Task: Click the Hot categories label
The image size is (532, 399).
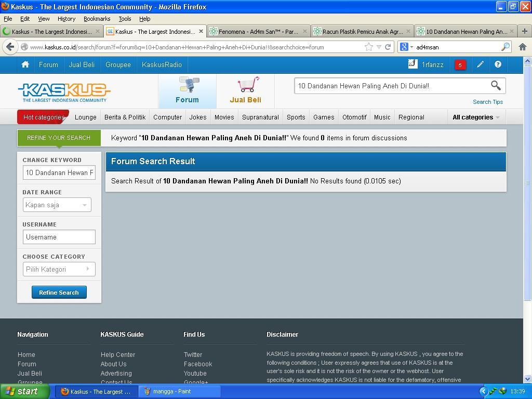Action: (x=44, y=117)
